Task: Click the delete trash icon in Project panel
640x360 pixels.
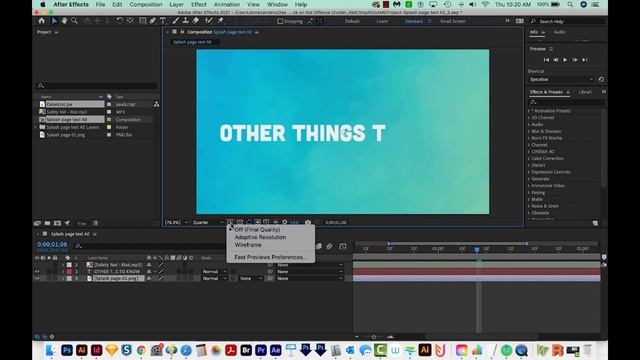Action: [96, 223]
